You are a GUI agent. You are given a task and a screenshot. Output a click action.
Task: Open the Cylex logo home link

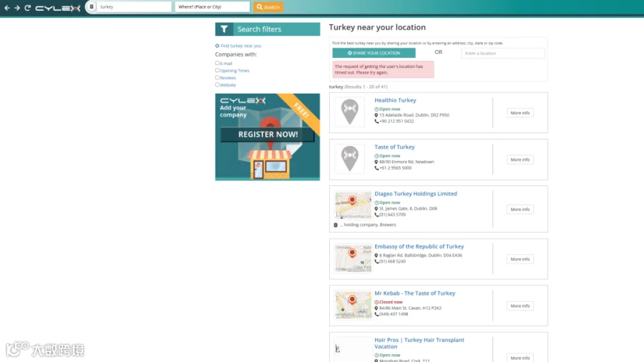(57, 8)
